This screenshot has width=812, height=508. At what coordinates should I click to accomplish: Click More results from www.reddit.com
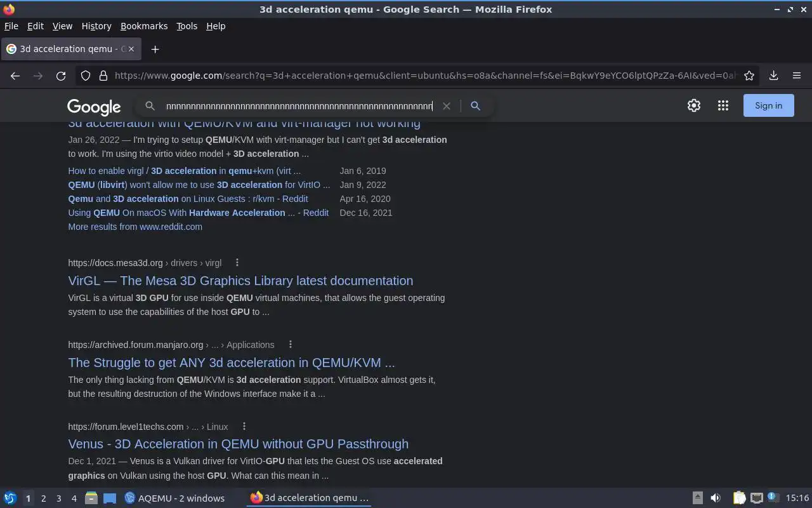[x=135, y=227]
